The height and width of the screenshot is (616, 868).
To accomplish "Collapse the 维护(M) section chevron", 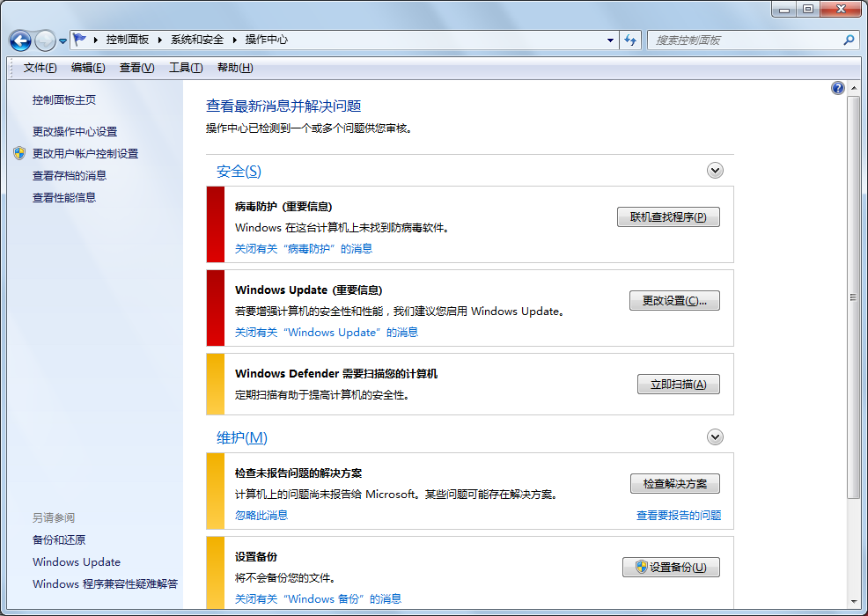I will [x=715, y=437].
